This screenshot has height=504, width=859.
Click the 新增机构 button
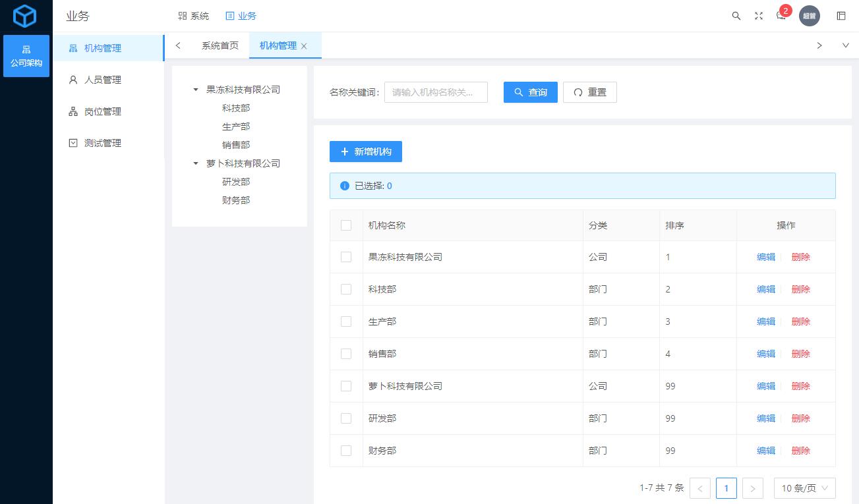366,152
